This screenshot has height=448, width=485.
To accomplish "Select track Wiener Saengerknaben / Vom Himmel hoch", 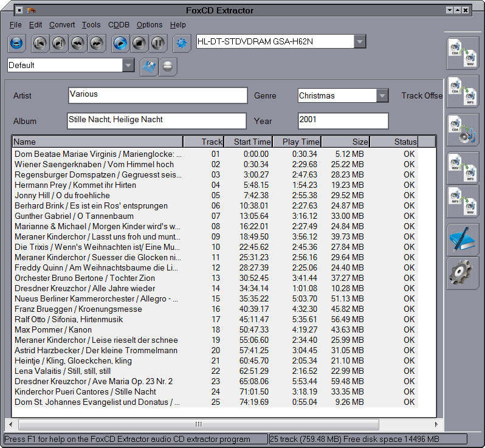I will click(216, 164).
